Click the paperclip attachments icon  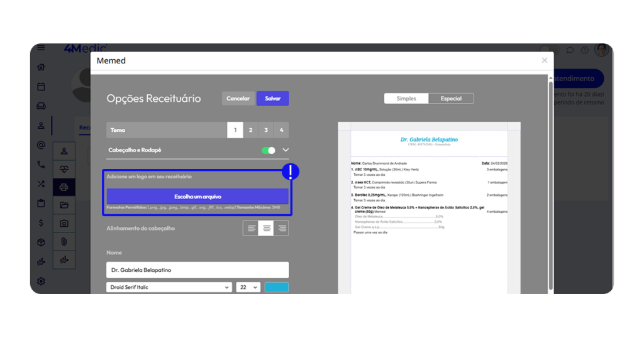64,241
